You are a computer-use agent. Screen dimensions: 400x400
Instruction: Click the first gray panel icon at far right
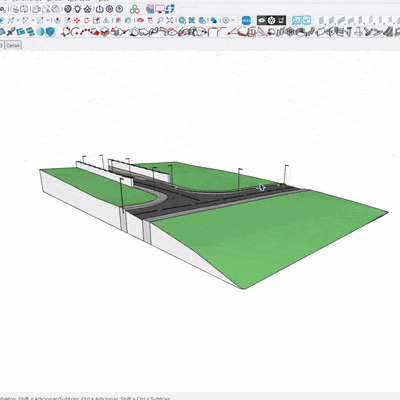click(x=321, y=21)
